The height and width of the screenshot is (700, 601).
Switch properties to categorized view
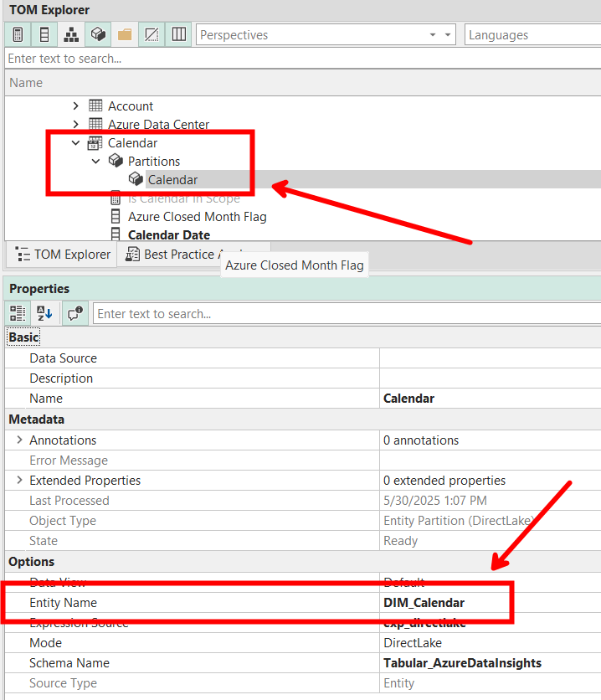(18, 314)
